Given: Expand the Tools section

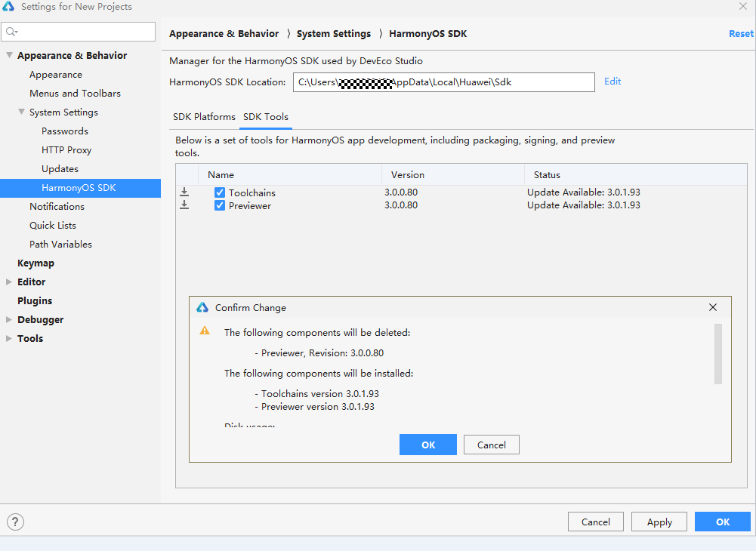Looking at the screenshot, I should (8, 338).
